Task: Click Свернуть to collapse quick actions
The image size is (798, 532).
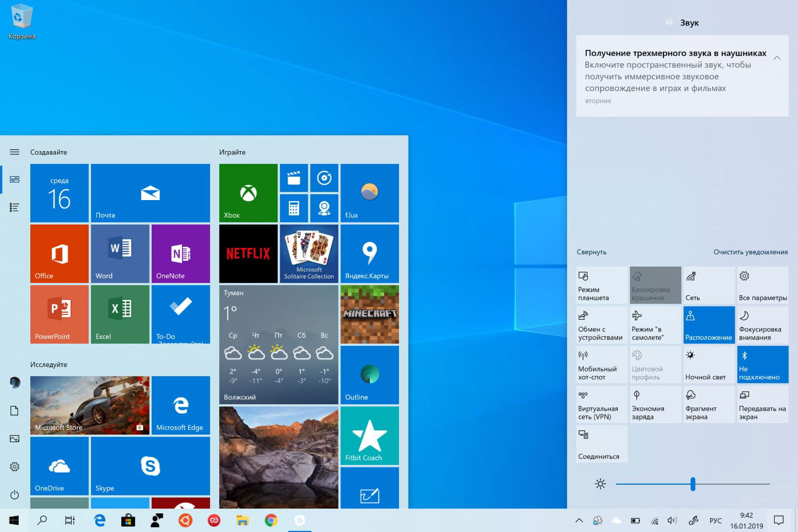Action: click(x=591, y=252)
